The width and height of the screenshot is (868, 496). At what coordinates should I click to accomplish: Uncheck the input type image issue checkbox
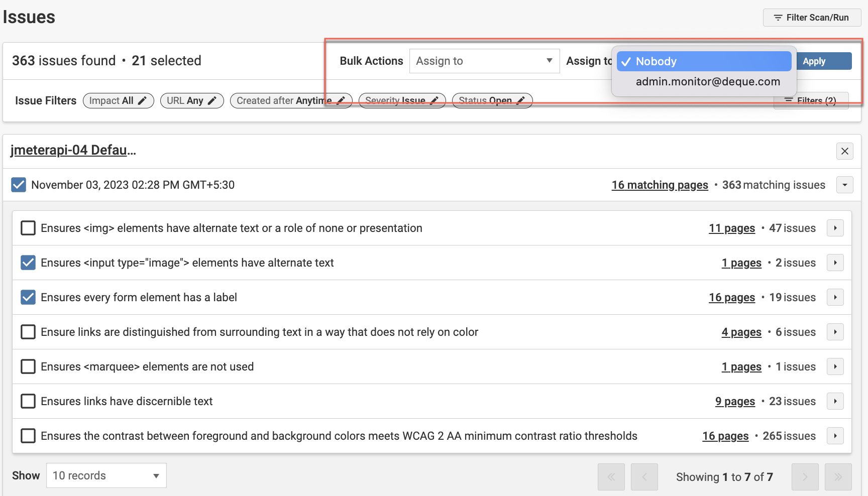coord(28,263)
